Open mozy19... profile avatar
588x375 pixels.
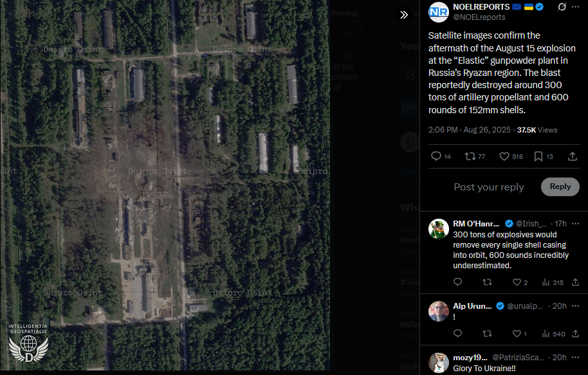(438, 363)
